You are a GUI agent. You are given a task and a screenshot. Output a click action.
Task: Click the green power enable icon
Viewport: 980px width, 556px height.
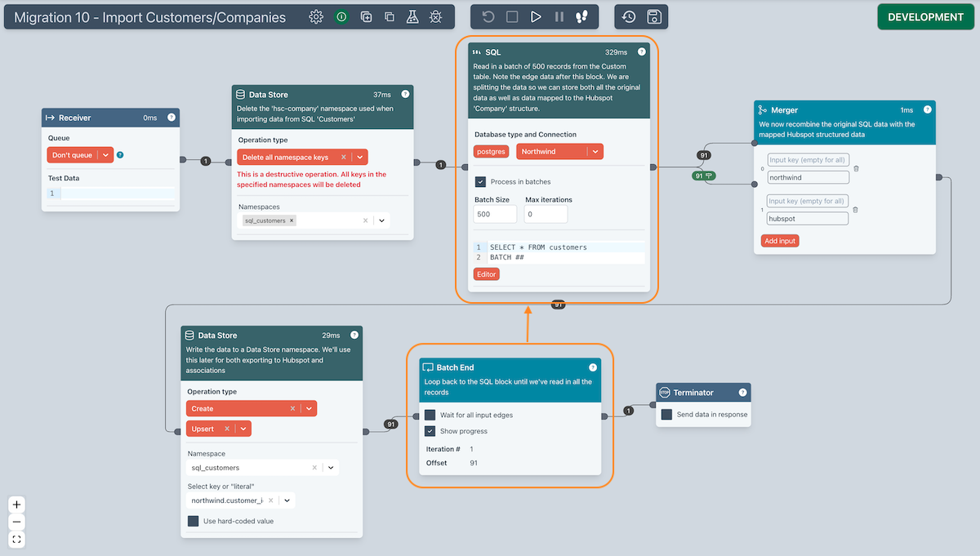[x=341, y=17]
